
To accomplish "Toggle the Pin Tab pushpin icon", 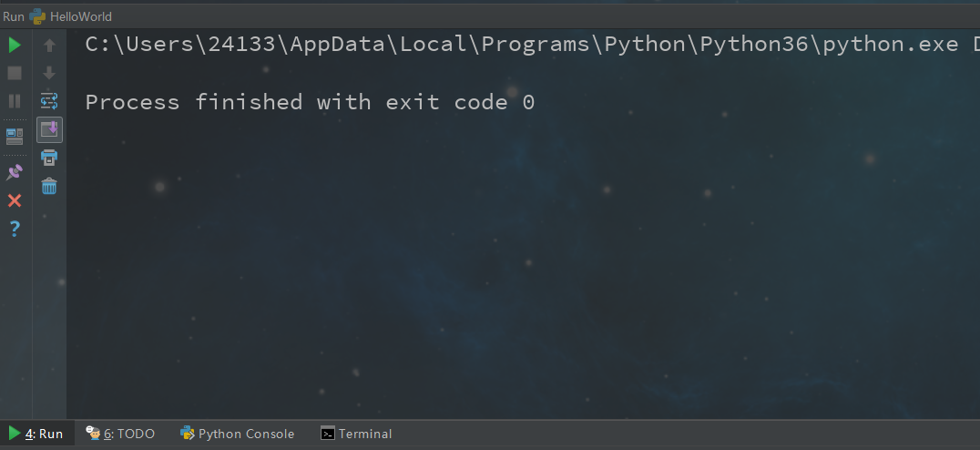I will (x=15, y=172).
